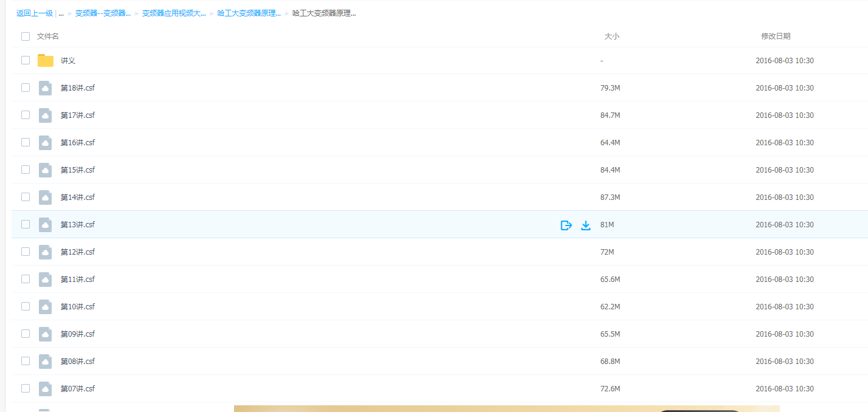Image resolution: width=868 pixels, height=412 pixels.
Task: Click the download icon on 第13讲.csf row
Action: 585,225
